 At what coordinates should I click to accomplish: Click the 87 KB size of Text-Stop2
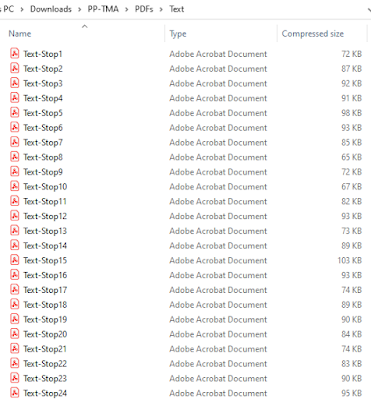[351, 69]
